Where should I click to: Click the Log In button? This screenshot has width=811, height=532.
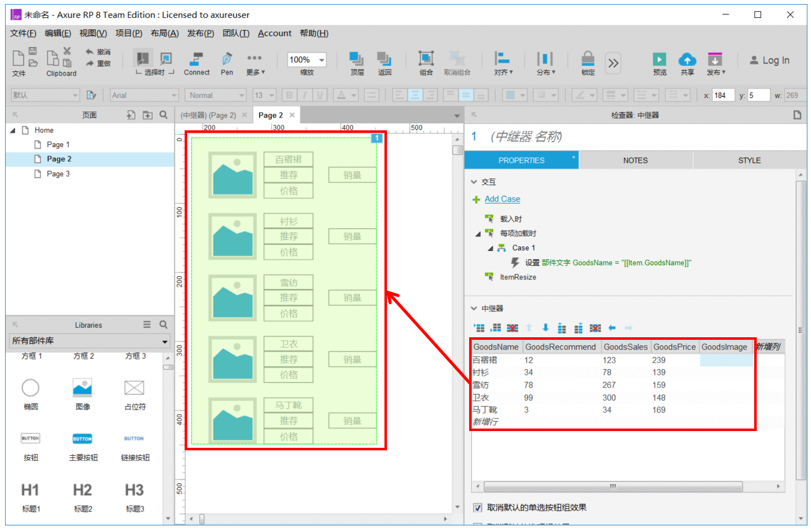tap(770, 60)
